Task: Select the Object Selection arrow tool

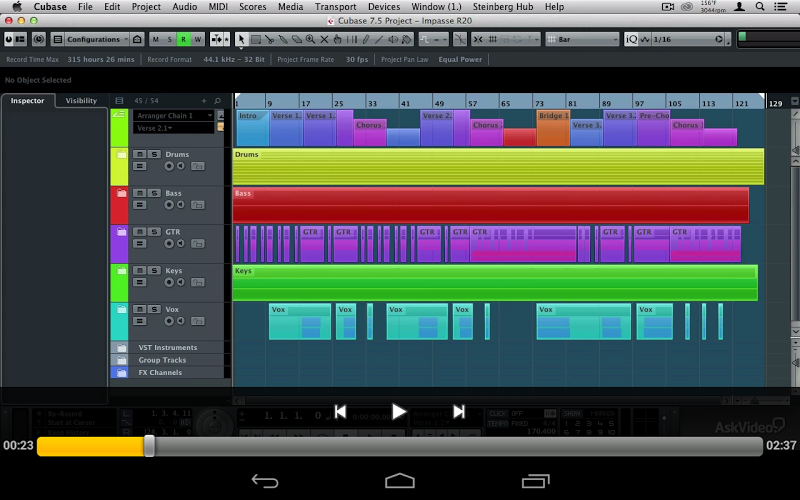Action: coord(241,39)
